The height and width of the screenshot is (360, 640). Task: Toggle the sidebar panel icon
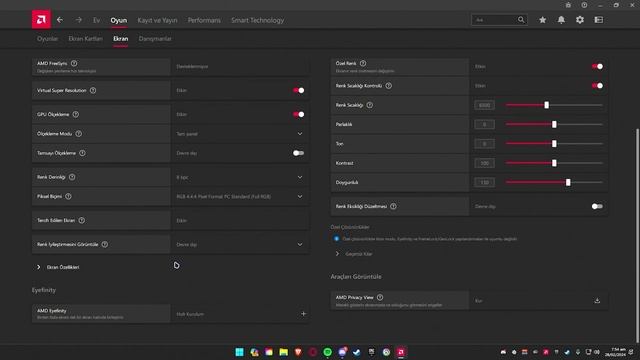[599, 20]
